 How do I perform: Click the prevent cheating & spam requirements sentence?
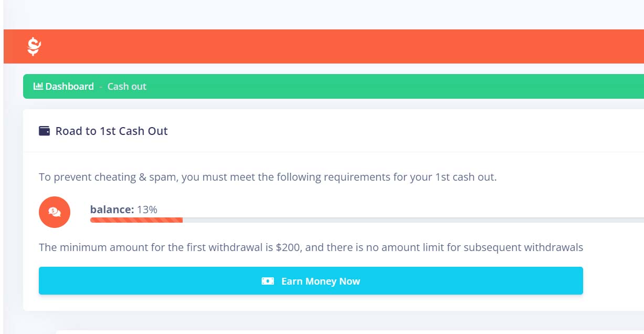[267, 177]
